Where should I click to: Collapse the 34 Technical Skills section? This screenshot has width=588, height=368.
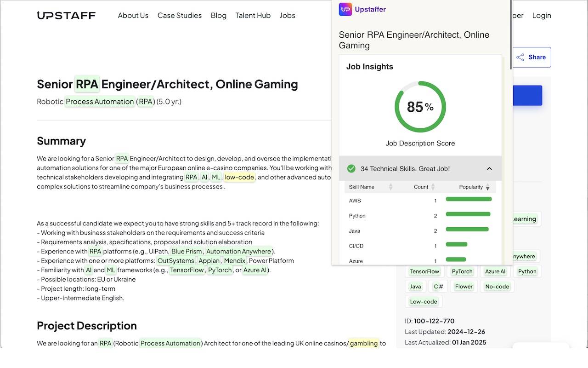coord(489,169)
